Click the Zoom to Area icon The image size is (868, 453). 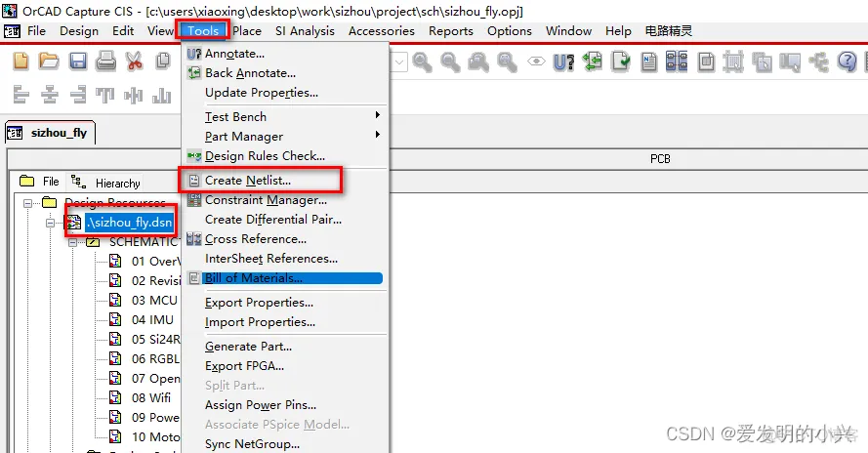point(478,62)
